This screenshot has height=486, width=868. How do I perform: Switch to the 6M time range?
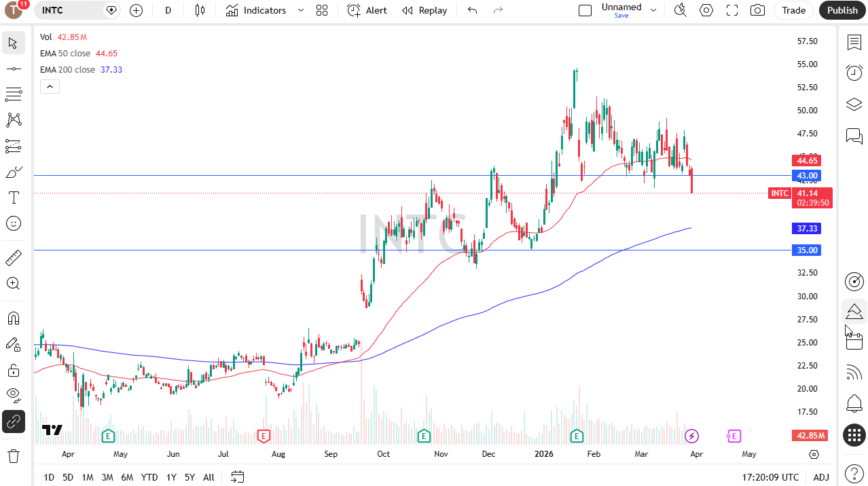pyautogui.click(x=127, y=477)
